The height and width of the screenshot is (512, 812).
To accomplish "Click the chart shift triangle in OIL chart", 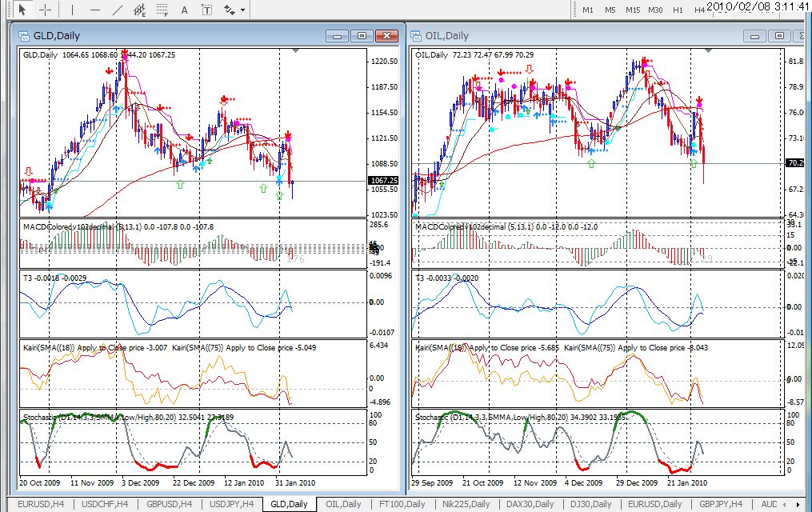I will click(x=708, y=50).
